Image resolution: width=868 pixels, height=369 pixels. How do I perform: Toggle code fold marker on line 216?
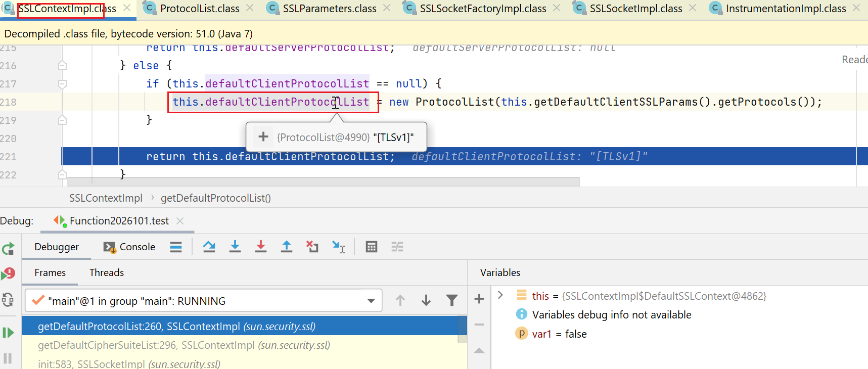tap(62, 66)
